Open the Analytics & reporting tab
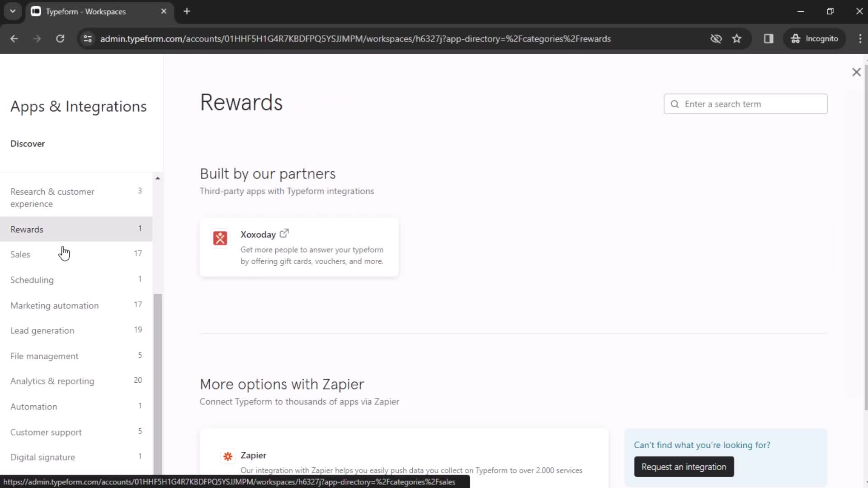The height and width of the screenshot is (488, 868). pos(52,381)
